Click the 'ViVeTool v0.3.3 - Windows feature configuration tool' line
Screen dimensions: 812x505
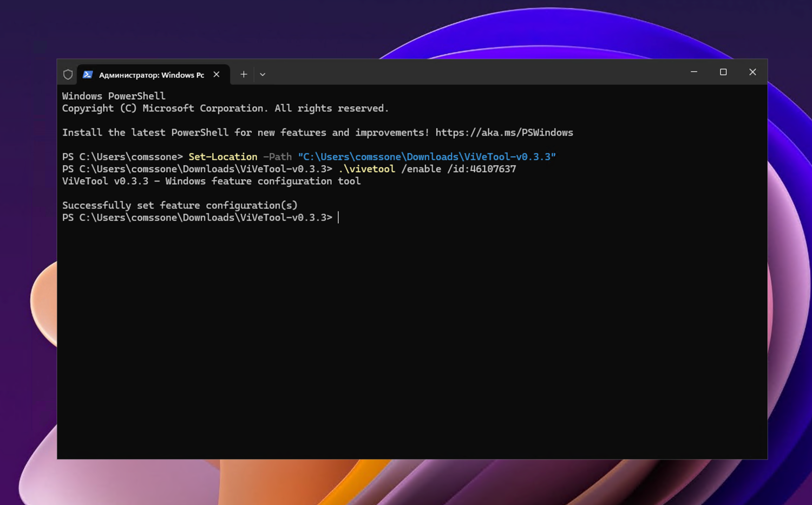211,181
